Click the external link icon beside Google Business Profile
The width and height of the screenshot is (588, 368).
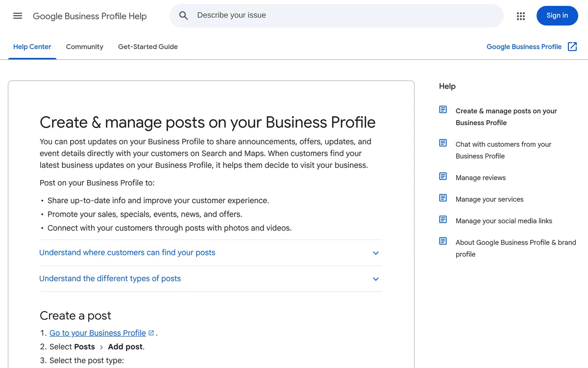tap(572, 47)
